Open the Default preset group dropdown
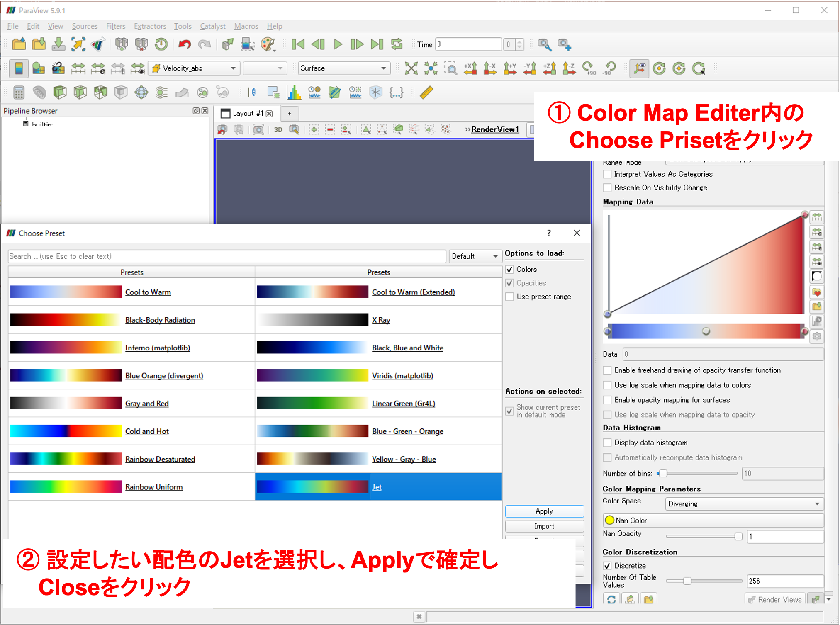Viewport: 840px width, 625px height. [475, 256]
